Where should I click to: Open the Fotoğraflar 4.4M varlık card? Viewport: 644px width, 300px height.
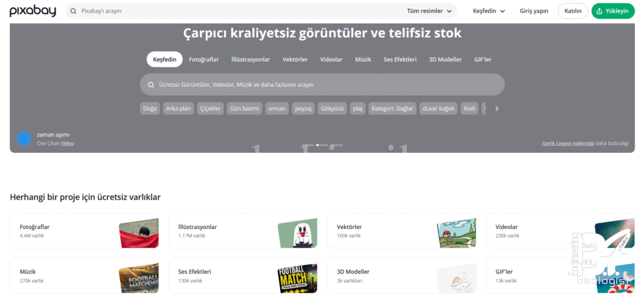84,231
